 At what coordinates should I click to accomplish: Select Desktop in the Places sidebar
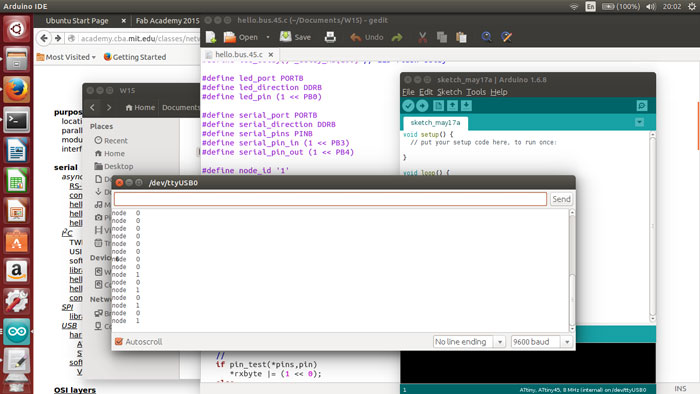(114, 166)
